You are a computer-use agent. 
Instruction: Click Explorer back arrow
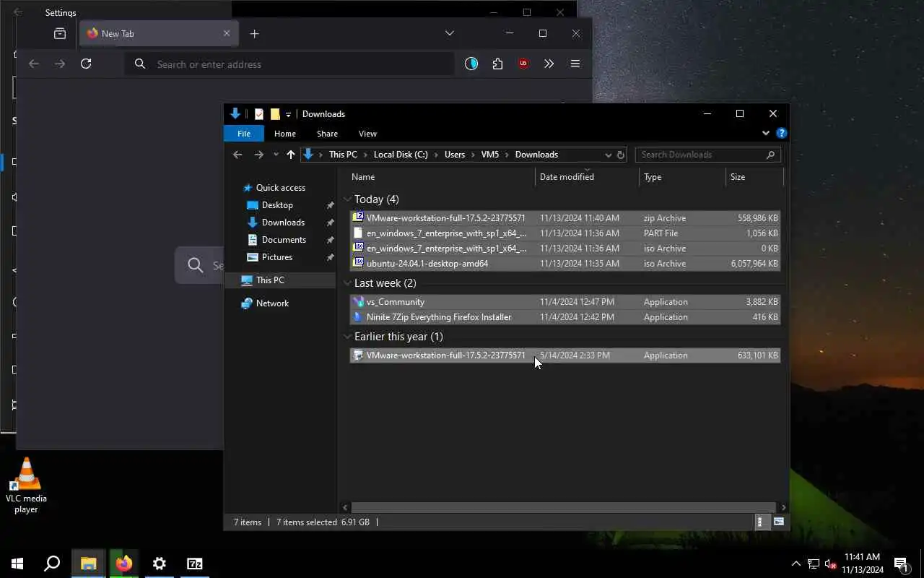click(237, 155)
